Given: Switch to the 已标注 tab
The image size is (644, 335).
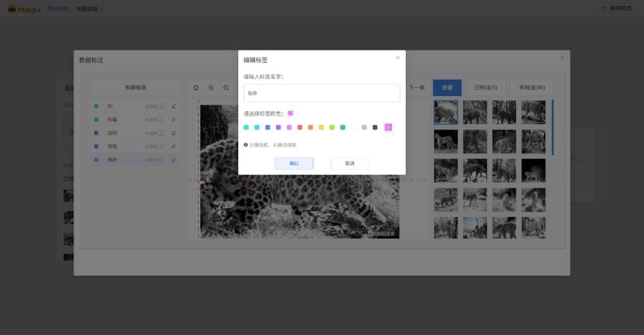Looking at the screenshot, I should [x=485, y=88].
